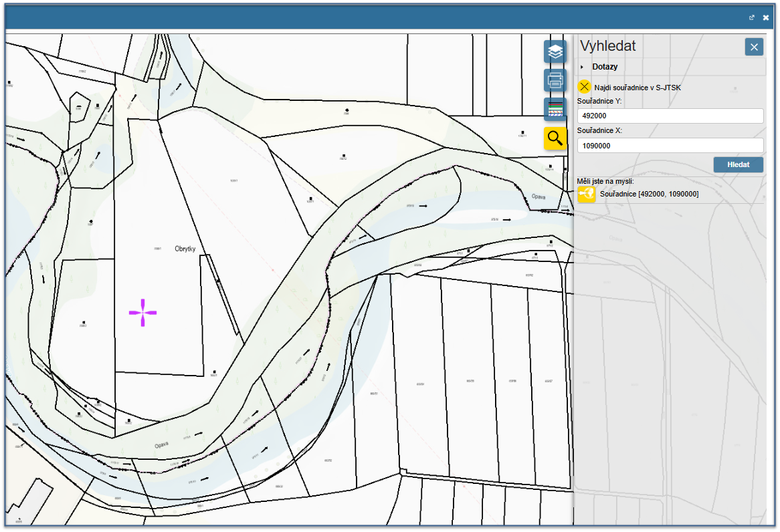
Task: Close the map dialog from title bar
Action: (x=766, y=18)
